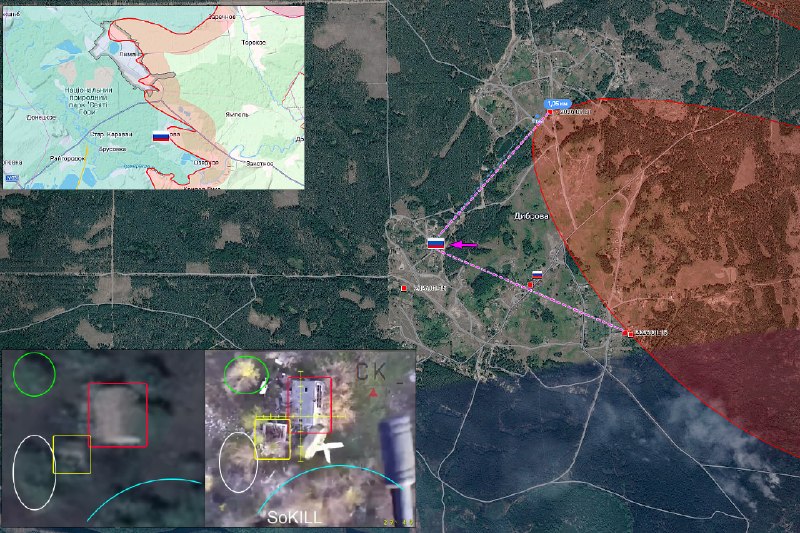
Task: Select the red square marker at the southeast line end
Action: 629,333
